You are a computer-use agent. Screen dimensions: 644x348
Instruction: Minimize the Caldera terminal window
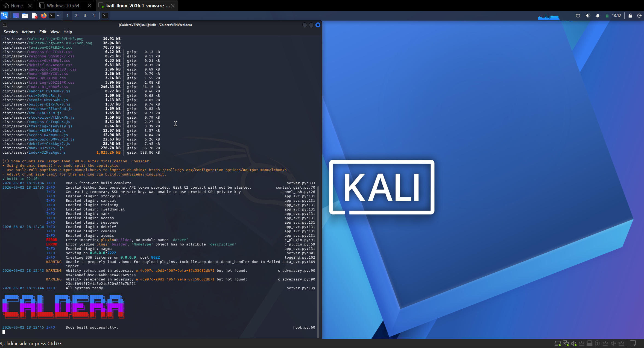305,25
